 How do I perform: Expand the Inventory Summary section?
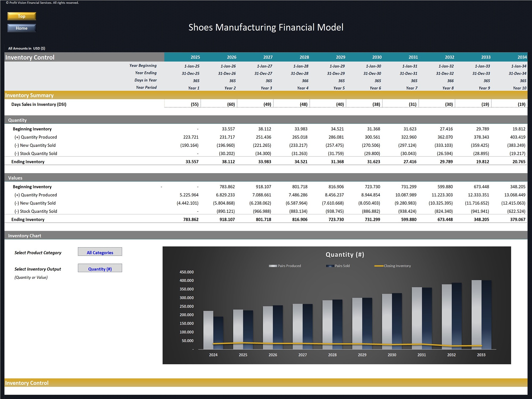30,95
